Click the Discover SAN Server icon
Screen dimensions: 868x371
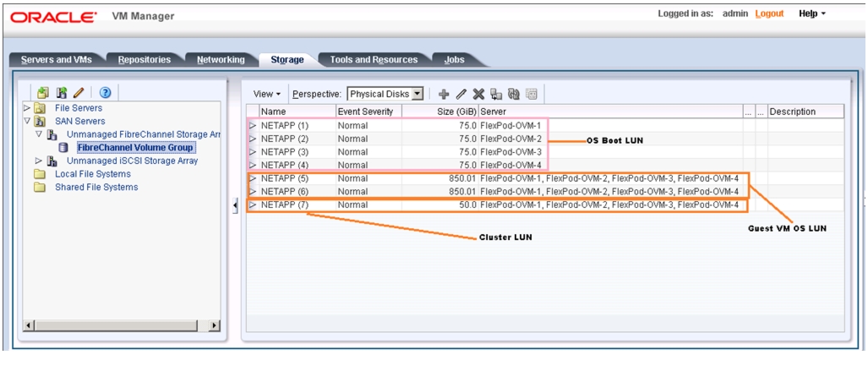[62, 92]
